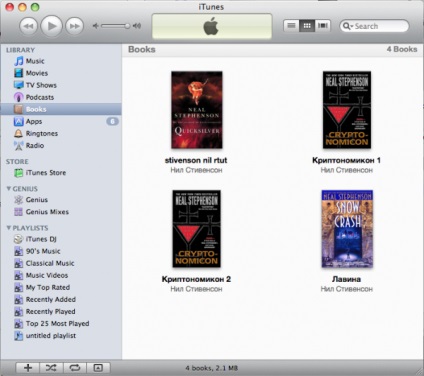
Task: Adjust the volume slider
Action: coord(115,26)
